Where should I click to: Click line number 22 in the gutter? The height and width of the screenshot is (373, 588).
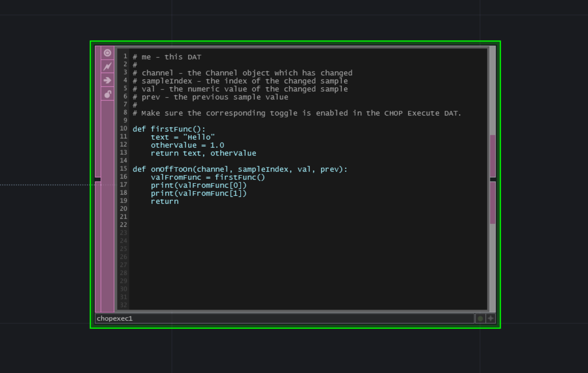(123, 225)
